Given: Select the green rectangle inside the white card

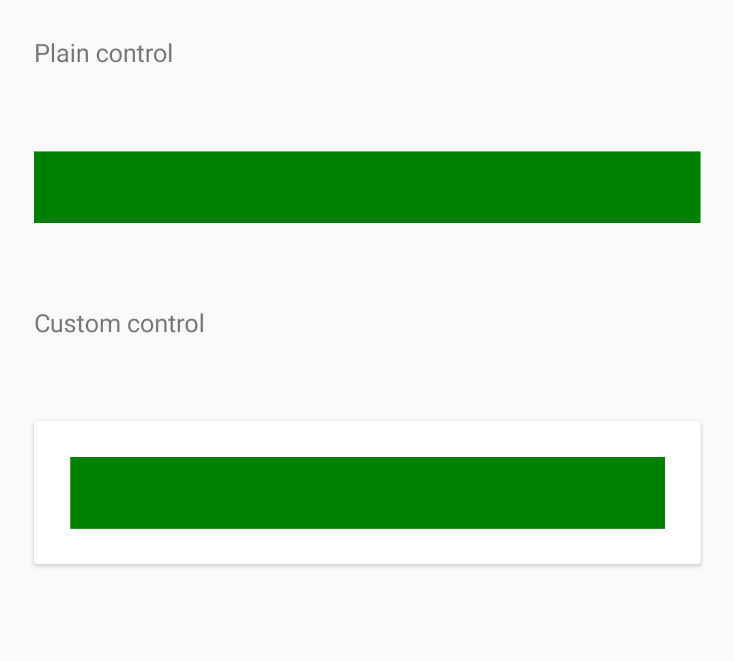Looking at the screenshot, I should pyautogui.click(x=367, y=493).
